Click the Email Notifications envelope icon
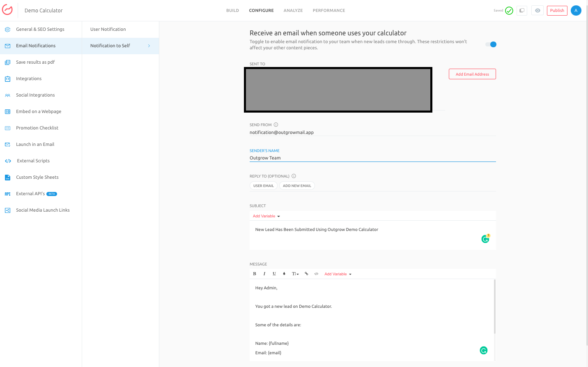Image resolution: width=588 pixels, height=367 pixels. click(x=7, y=46)
